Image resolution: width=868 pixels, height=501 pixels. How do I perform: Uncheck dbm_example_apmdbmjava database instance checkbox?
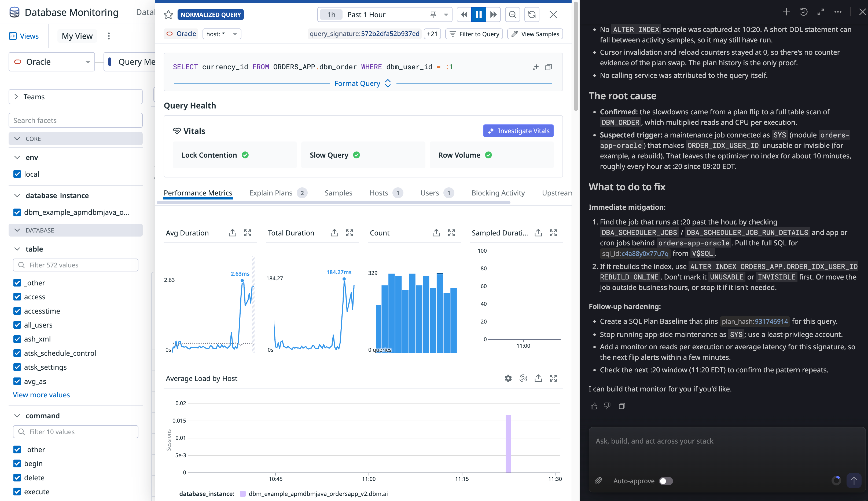pyautogui.click(x=17, y=212)
